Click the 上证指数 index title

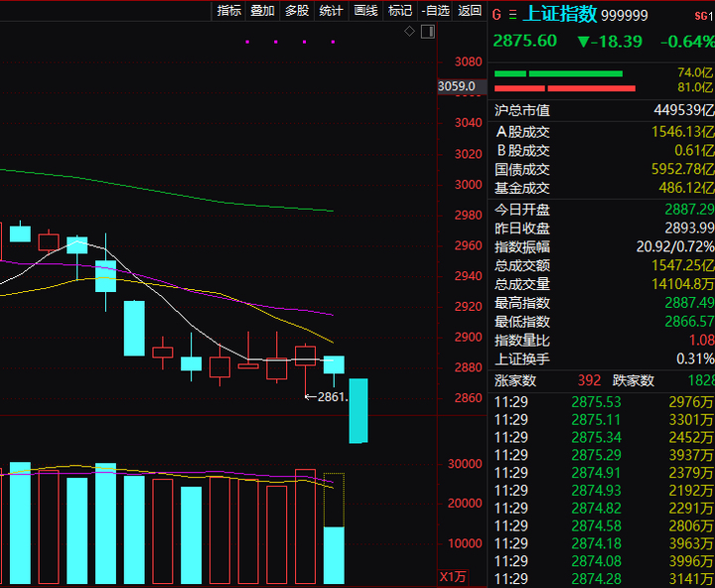(x=560, y=14)
